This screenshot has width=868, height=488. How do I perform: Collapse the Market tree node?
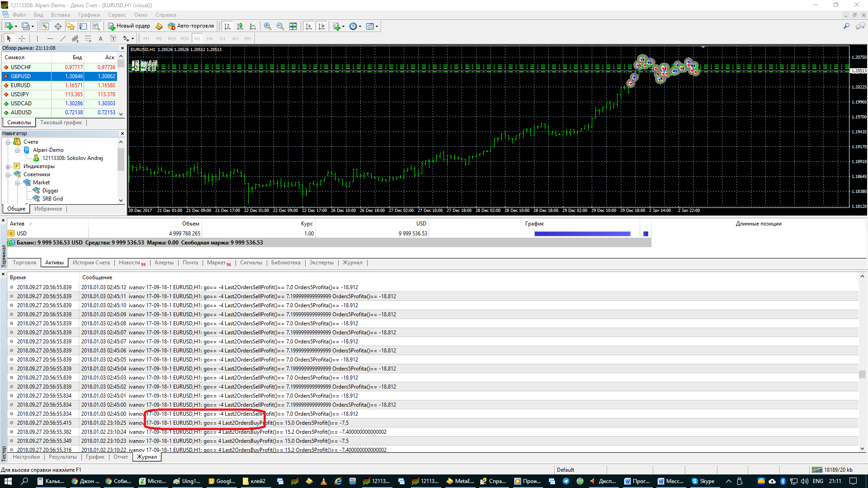click(17, 183)
